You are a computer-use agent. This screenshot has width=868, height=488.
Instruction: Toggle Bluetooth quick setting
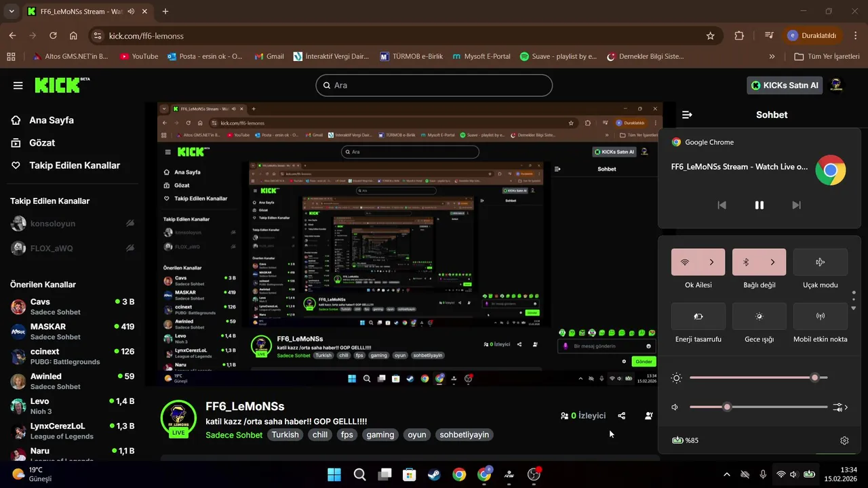(746, 262)
